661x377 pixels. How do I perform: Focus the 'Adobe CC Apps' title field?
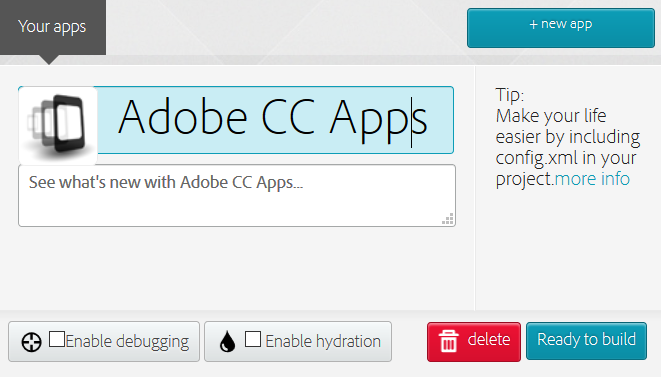pyautogui.click(x=276, y=120)
